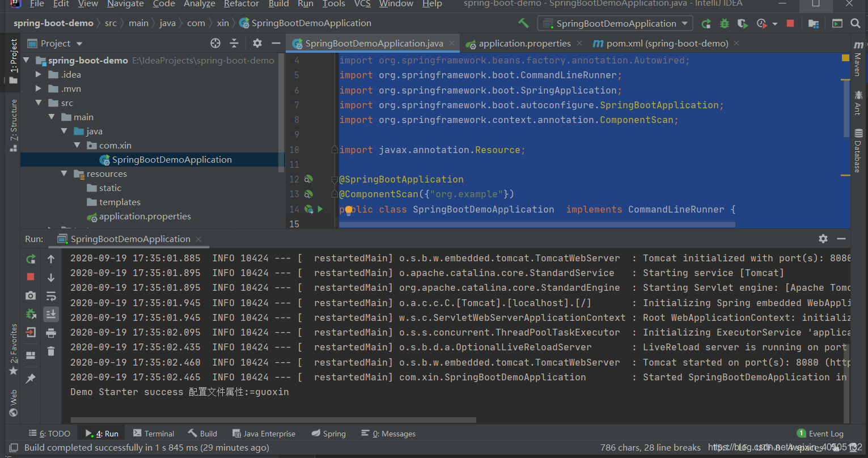Click the console horizontal scrollbar
Image resolution: width=868 pixels, height=458 pixels.
click(272, 420)
